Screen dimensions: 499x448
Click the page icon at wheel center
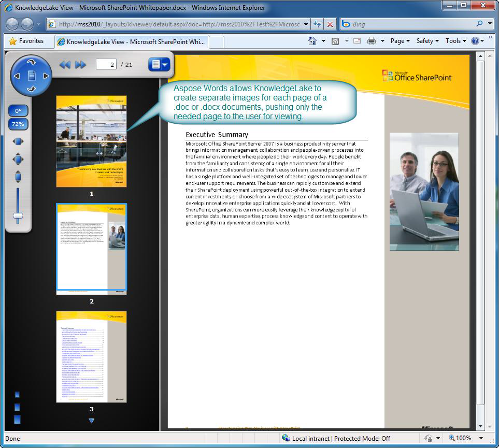(x=32, y=76)
